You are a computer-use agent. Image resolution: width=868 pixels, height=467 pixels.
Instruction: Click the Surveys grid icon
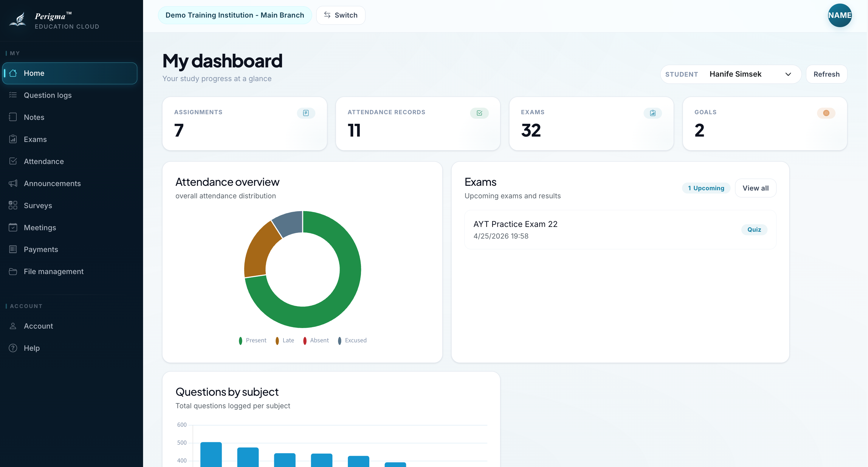pos(13,205)
